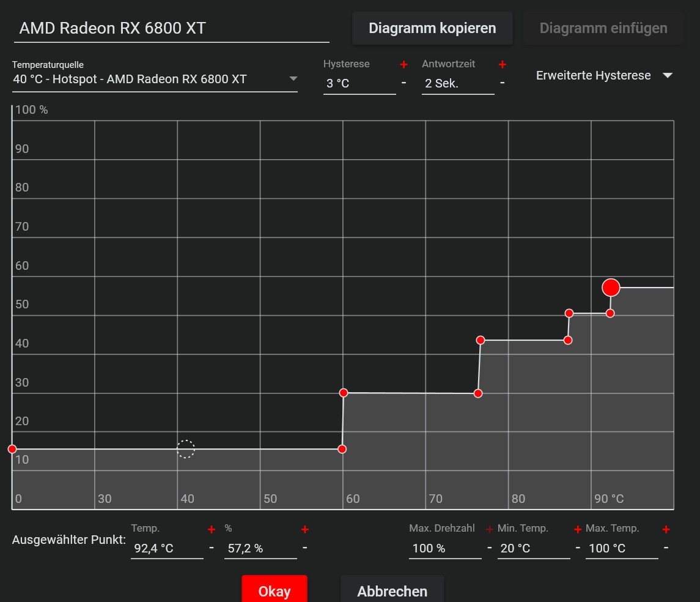Click the Max. Temp. field showing 100 °C
The width and height of the screenshot is (700, 602).
click(622, 548)
